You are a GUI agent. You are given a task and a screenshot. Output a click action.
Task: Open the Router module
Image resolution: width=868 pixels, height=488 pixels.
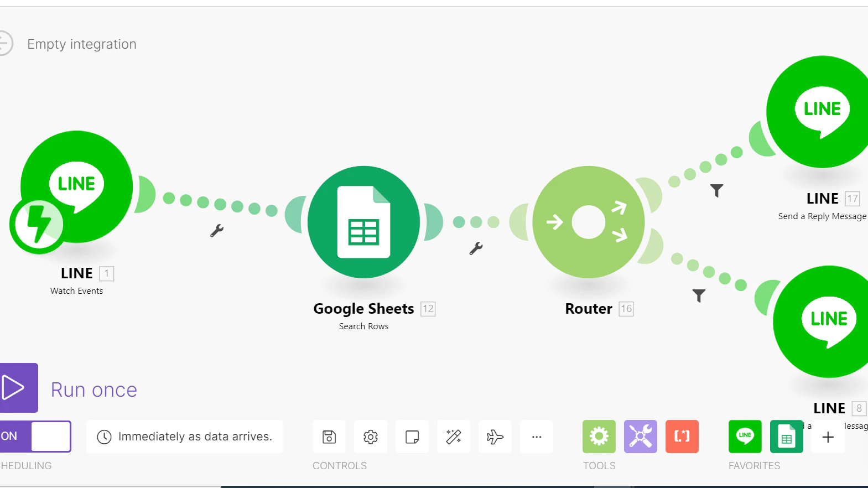point(589,222)
